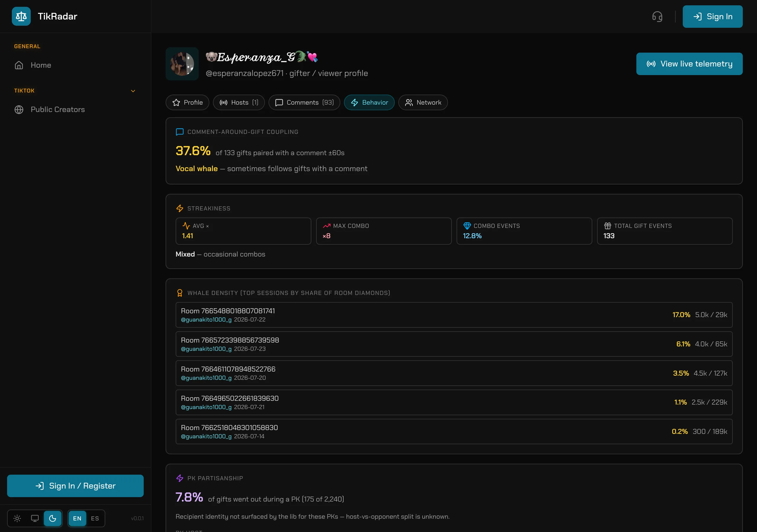The width and height of the screenshot is (757, 532).
Task: Open the Comments (93) tab
Action: pos(304,103)
